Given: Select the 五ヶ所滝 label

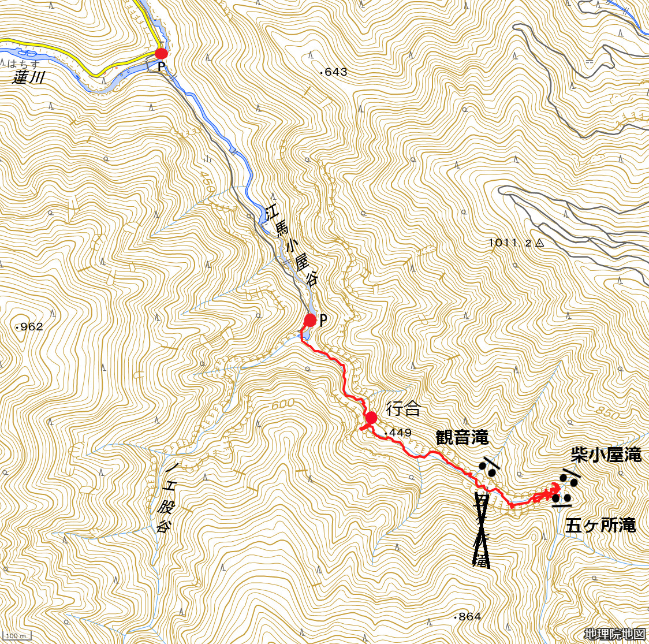Looking at the screenshot, I should tap(600, 526).
